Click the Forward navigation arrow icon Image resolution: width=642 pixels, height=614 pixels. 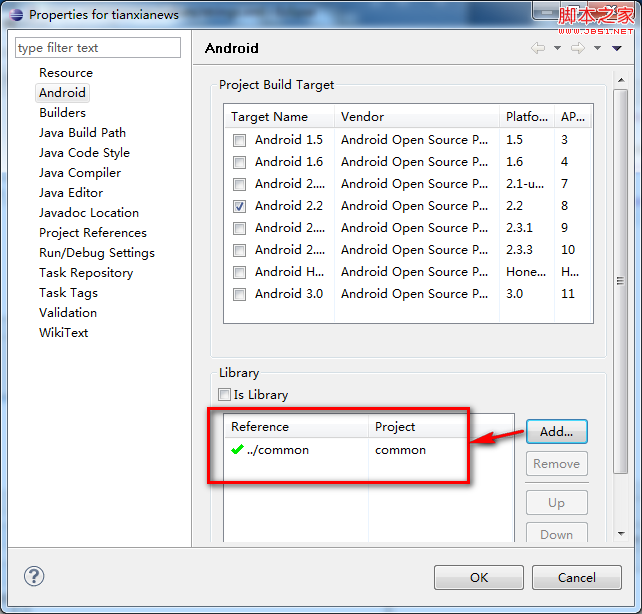pyautogui.click(x=578, y=48)
